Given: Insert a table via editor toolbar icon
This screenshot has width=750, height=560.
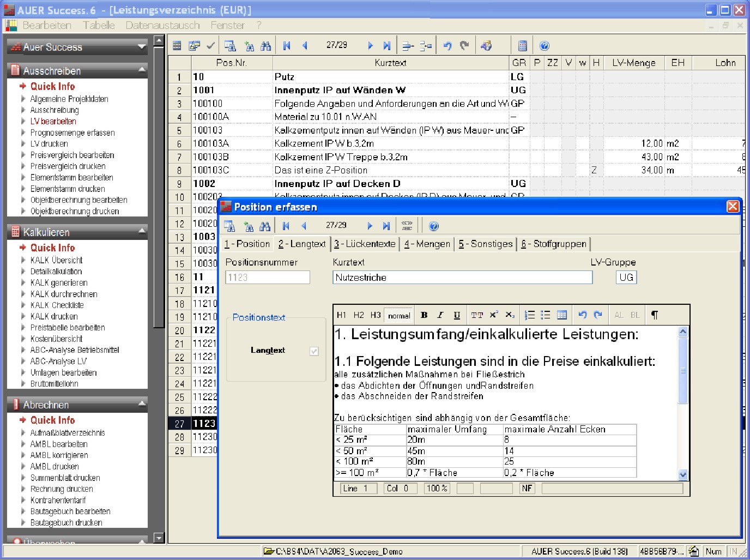Looking at the screenshot, I should [x=562, y=315].
